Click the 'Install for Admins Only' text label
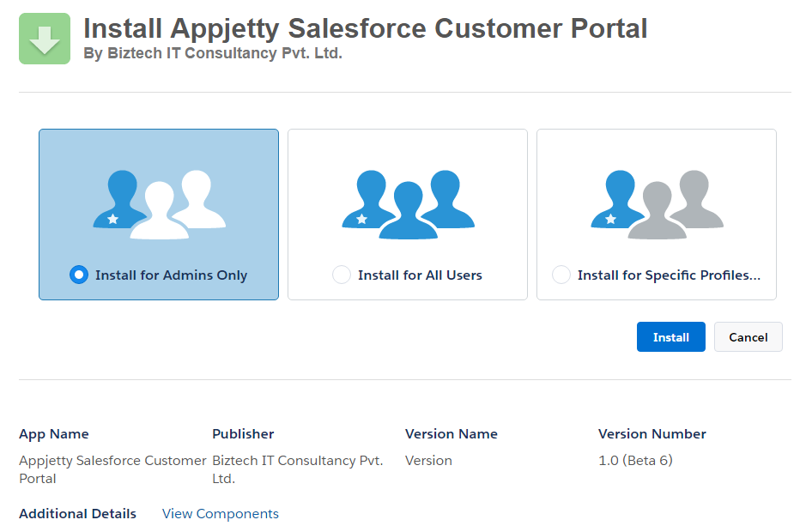The image size is (806, 532). click(171, 275)
